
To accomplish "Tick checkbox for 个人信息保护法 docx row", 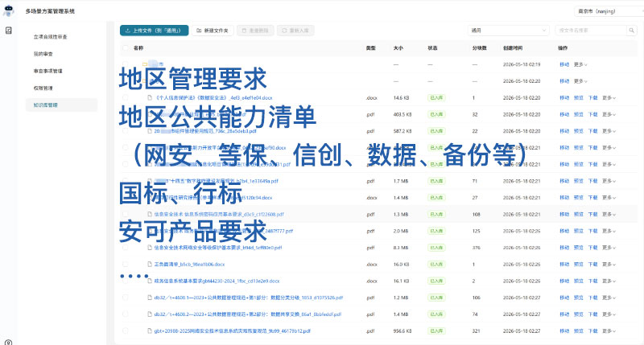I will point(126,97).
